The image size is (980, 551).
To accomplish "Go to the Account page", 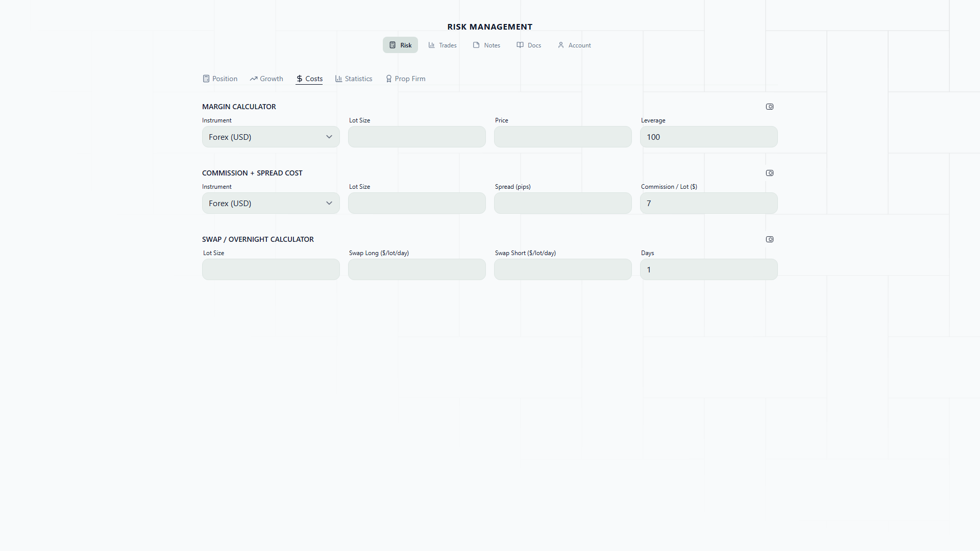I will coord(574,45).
